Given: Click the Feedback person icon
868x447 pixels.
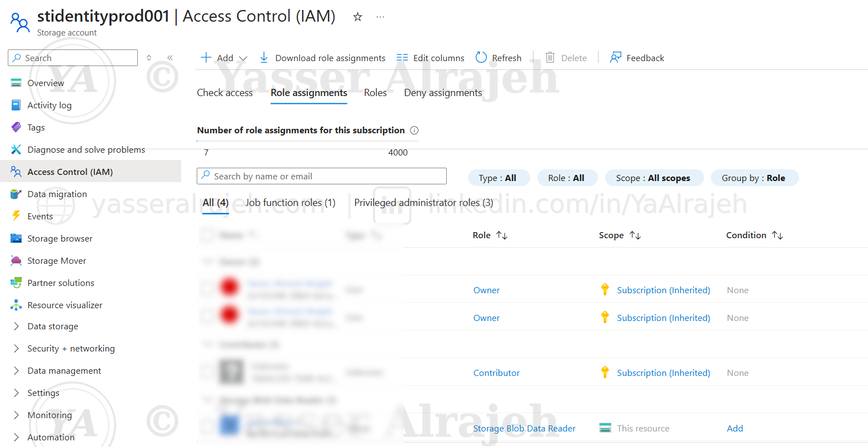Looking at the screenshot, I should point(615,58).
